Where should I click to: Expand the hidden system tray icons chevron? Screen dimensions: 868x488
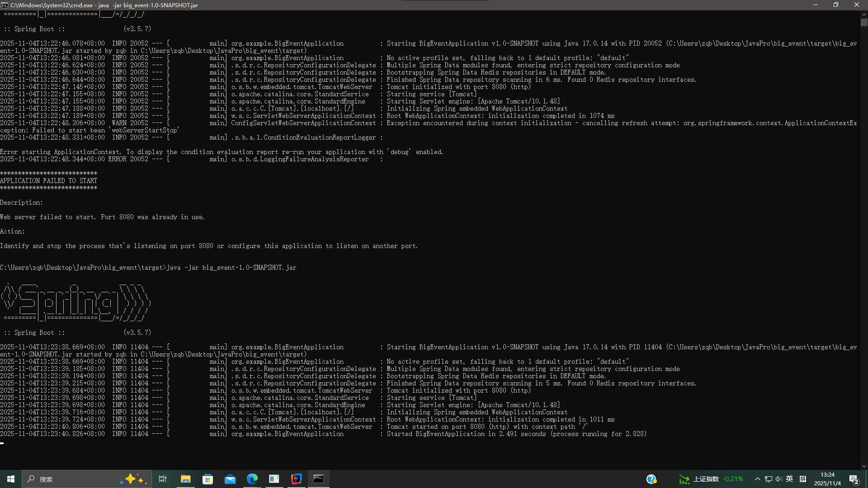click(757, 479)
